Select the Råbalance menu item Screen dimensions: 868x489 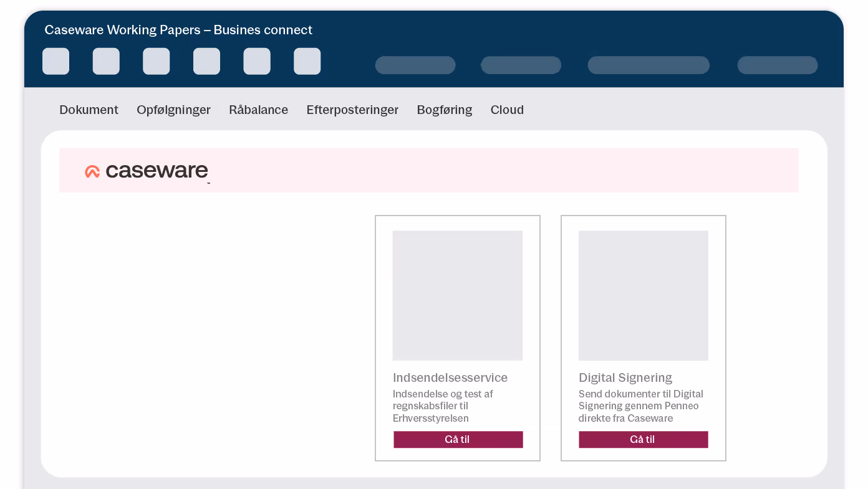(258, 110)
